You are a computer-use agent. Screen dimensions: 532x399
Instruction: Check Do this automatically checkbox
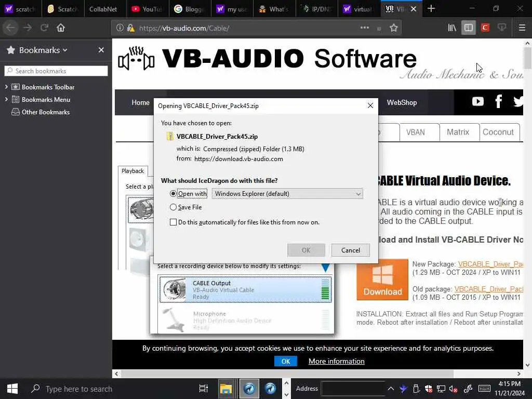(173, 222)
